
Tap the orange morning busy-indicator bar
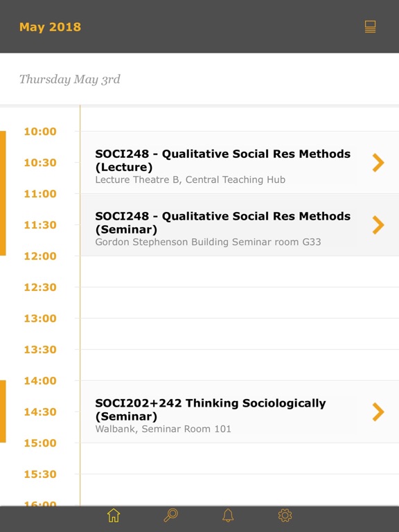[3, 193]
